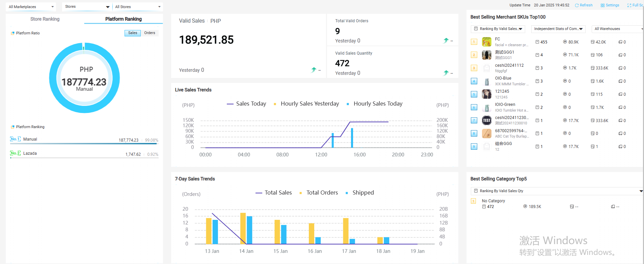The image size is (644, 264).
Task: Click the Valid Sales Quantity trend arrow
Action: (x=446, y=73)
